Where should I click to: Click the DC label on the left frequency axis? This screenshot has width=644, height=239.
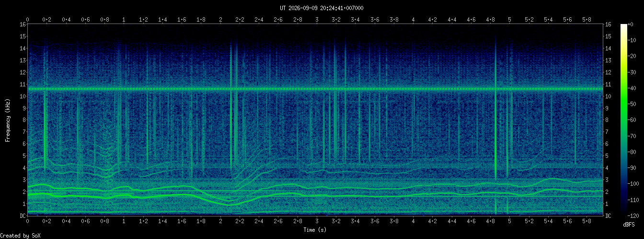[23, 215]
